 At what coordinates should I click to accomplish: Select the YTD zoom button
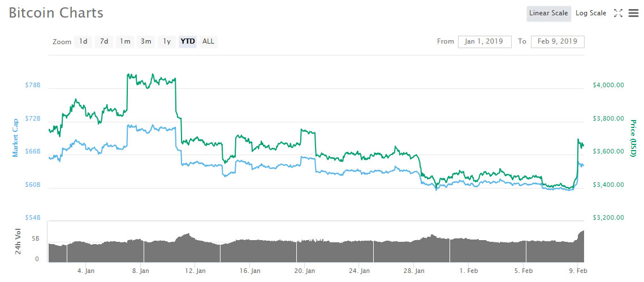pos(188,41)
